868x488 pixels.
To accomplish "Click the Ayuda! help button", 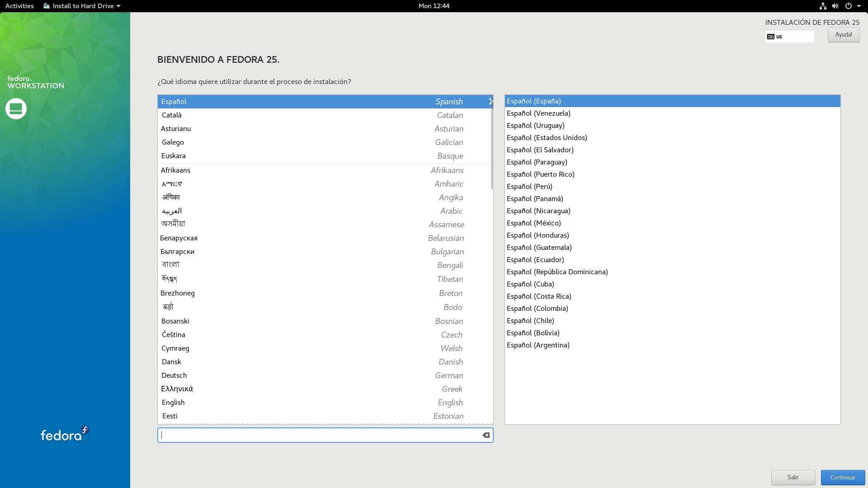I will click(844, 35).
